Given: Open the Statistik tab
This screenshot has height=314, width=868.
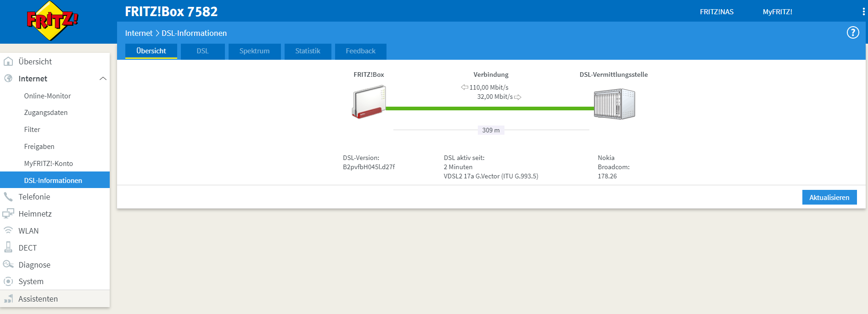Looking at the screenshot, I should pyautogui.click(x=308, y=51).
